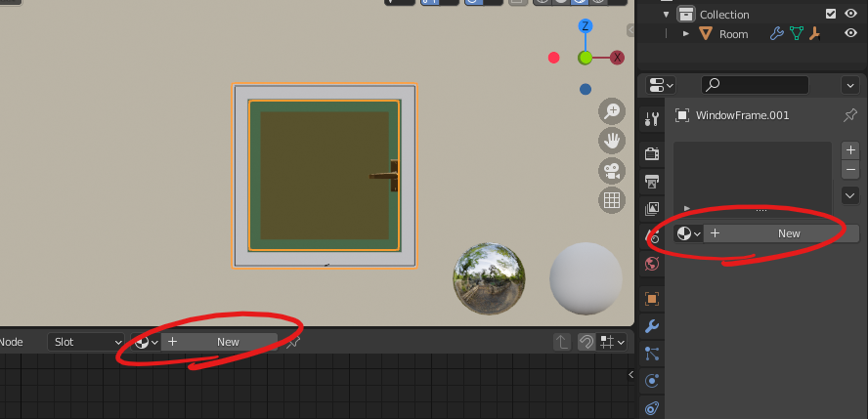Viewport: 868px width, 419px height.
Task: Click the blue Z axis gizmo handle
Action: pyautogui.click(x=586, y=26)
